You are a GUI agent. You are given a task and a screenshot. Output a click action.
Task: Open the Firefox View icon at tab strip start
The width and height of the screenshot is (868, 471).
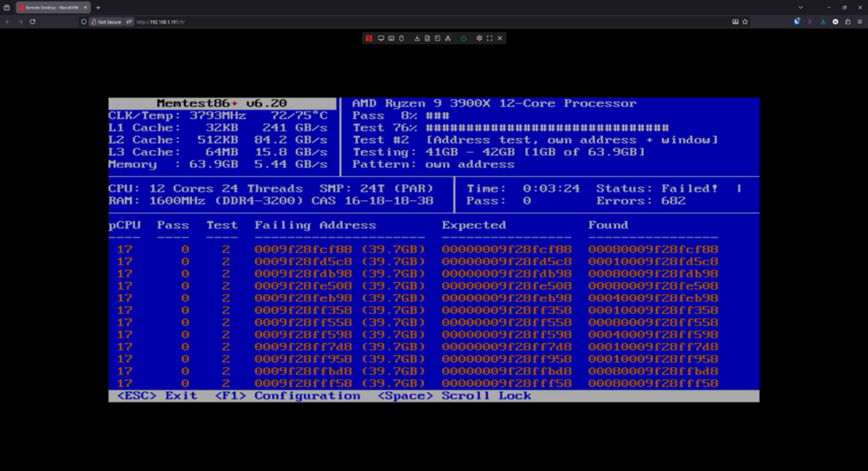pos(7,7)
